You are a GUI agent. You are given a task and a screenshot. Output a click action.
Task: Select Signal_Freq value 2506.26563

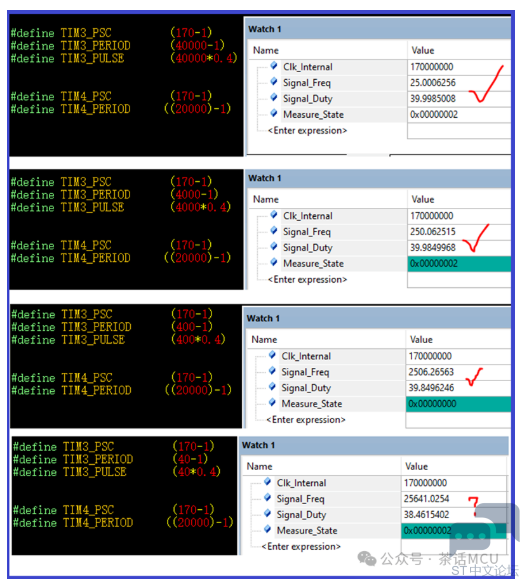point(431,372)
